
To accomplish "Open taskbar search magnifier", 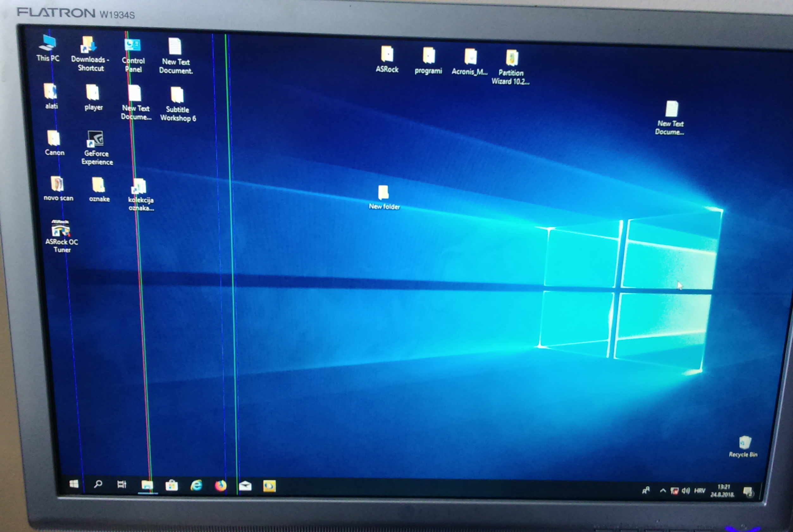I will 98,484.
